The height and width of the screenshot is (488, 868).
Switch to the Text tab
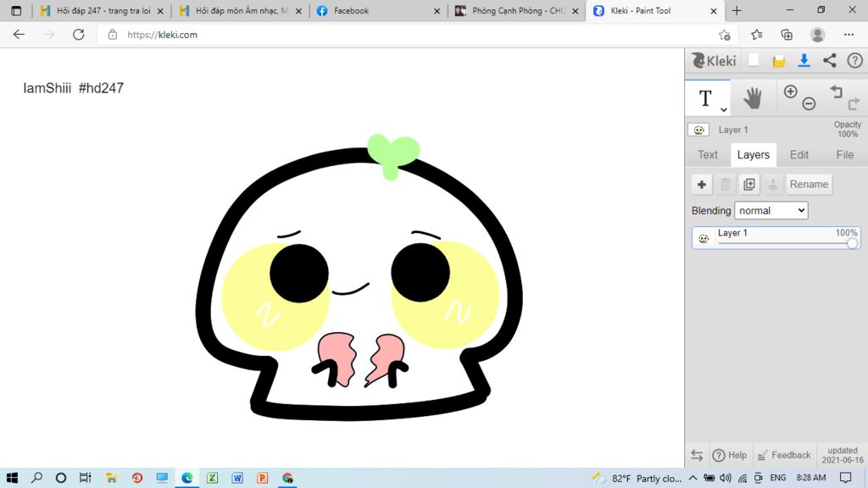708,155
